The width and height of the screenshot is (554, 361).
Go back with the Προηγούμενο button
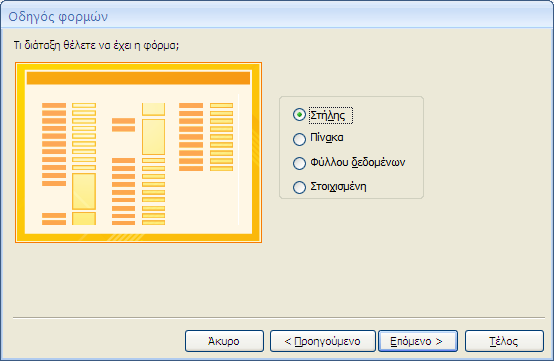click(x=323, y=341)
